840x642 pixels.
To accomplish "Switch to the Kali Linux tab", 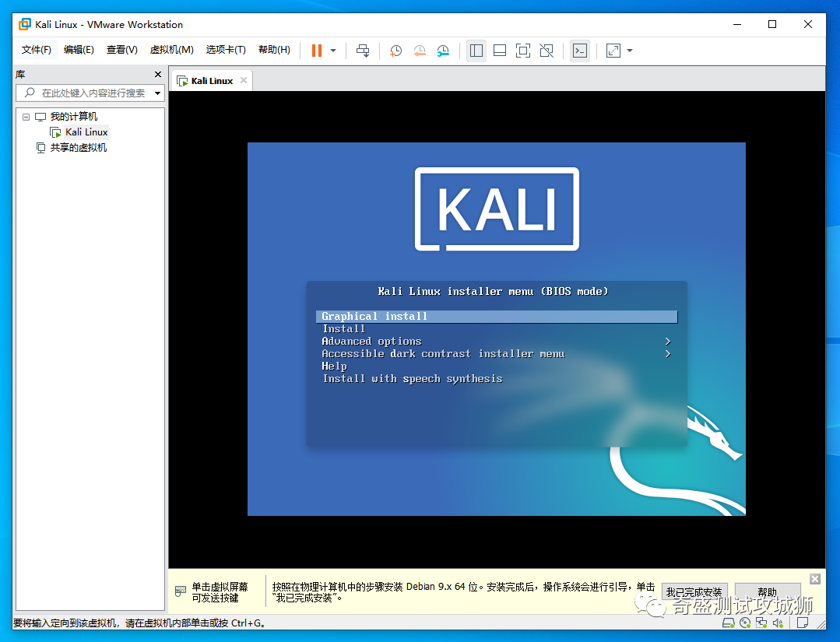I will (x=212, y=81).
